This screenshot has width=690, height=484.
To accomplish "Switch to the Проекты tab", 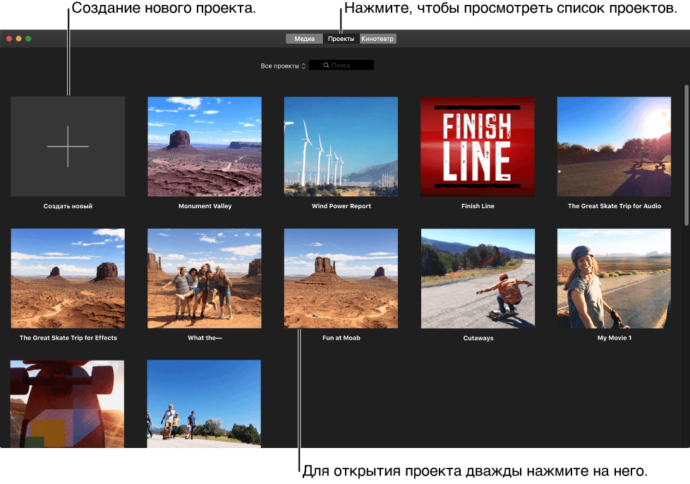I will pyautogui.click(x=341, y=39).
